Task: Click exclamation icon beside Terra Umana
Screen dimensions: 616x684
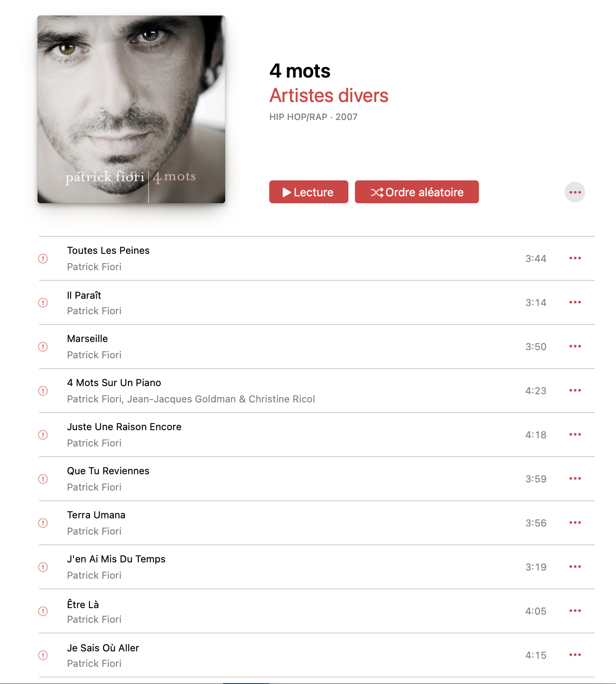Action: coord(43,523)
